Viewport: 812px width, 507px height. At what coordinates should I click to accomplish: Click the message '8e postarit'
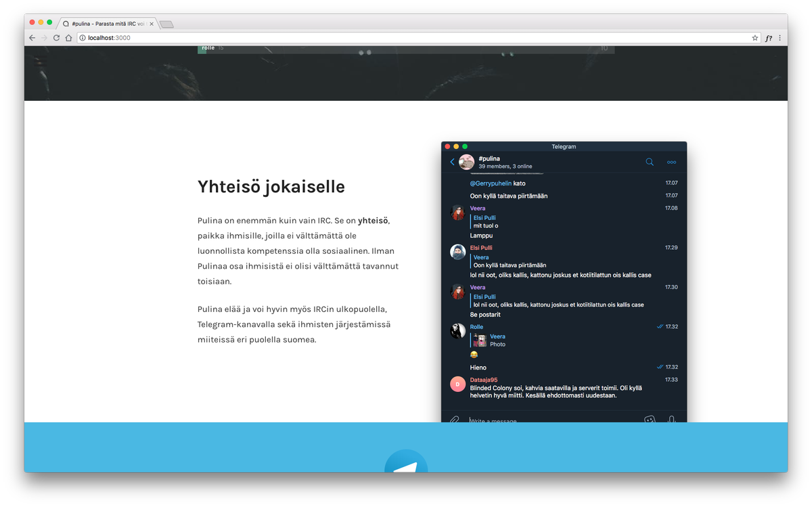[x=485, y=315]
